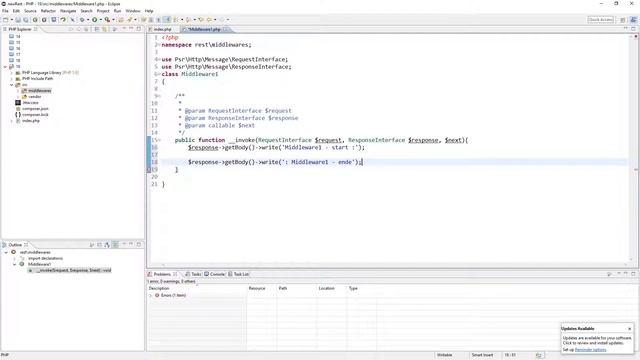Maximize the PHP Explorer panel
This screenshot has width=640, height=360.
click(139, 29)
